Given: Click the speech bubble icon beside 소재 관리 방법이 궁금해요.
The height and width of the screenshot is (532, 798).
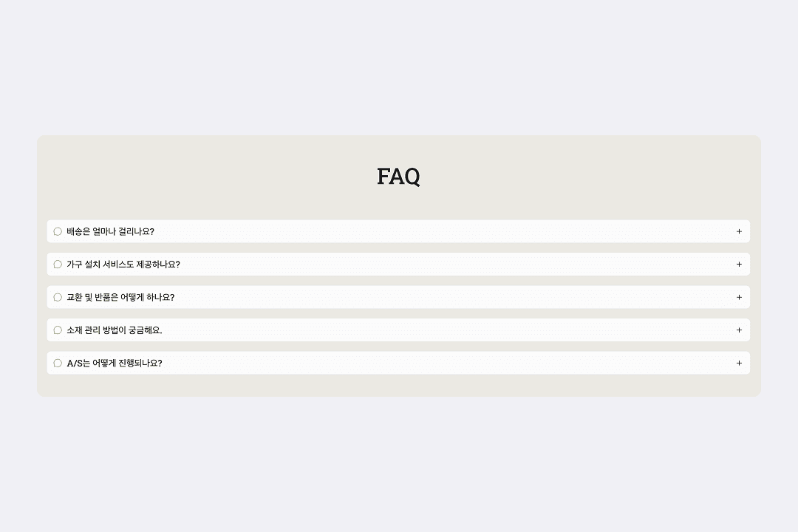Looking at the screenshot, I should click(x=58, y=330).
